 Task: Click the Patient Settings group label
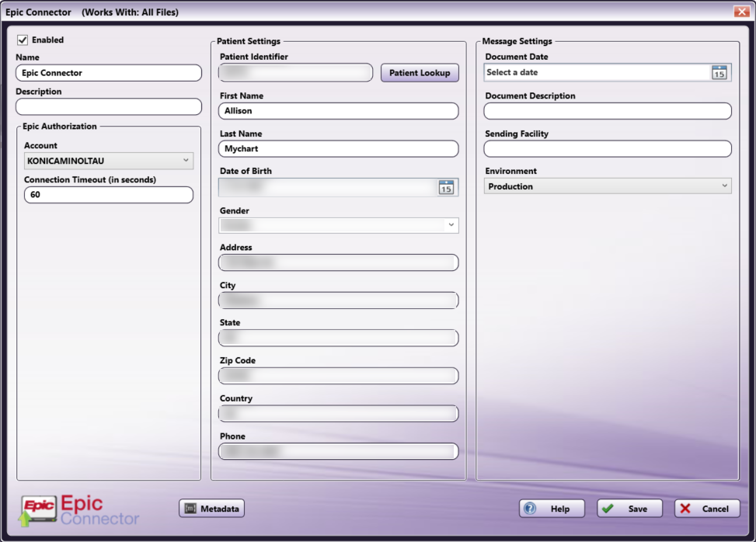[x=249, y=41]
